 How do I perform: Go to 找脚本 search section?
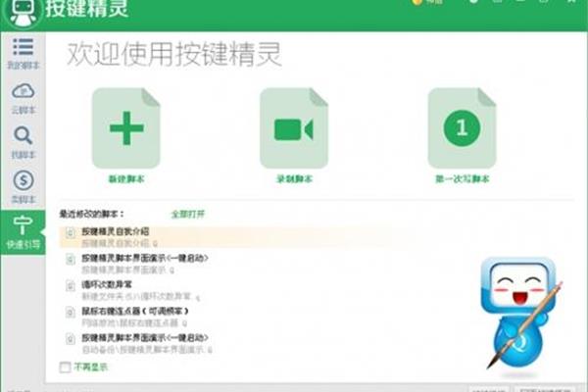23,143
